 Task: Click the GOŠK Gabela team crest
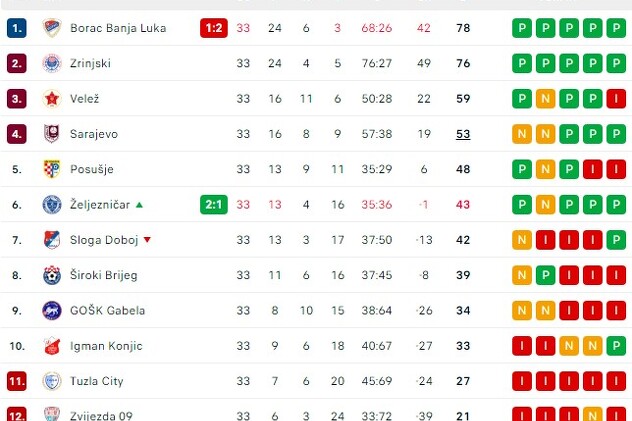(x=51, y=311)
